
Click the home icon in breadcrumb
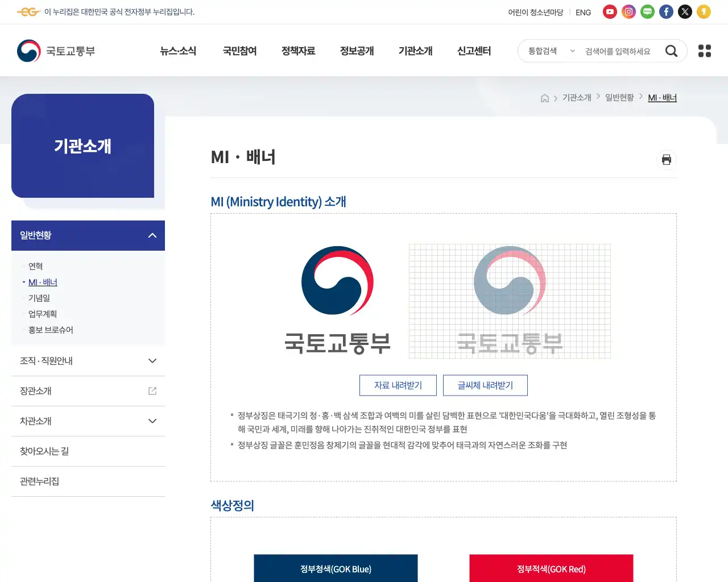(545, 98)
